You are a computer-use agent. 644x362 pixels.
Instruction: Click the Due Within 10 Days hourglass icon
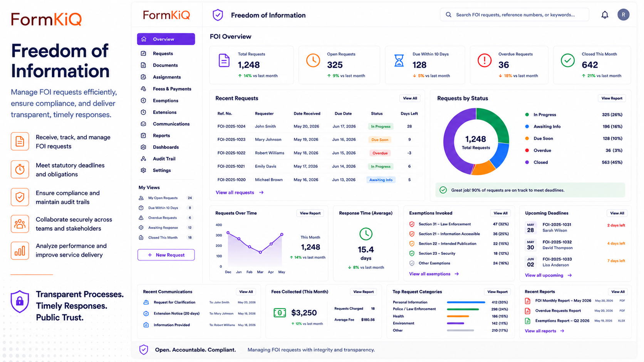(399, 61)
